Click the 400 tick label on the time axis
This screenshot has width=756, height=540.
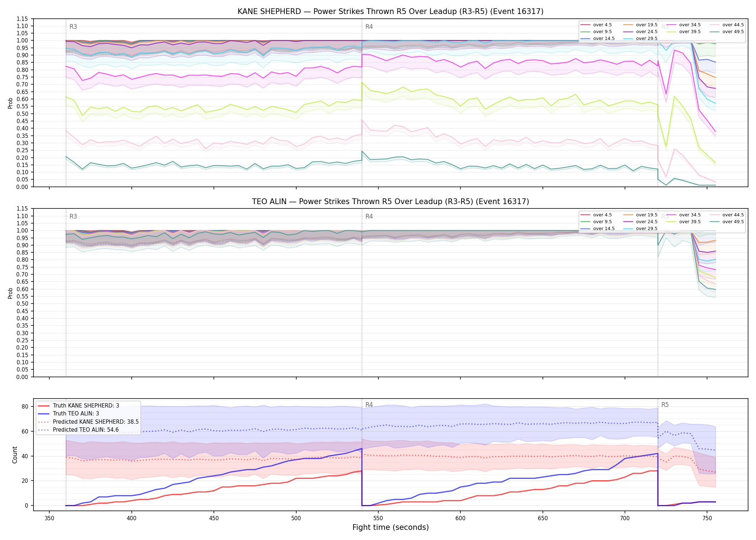[x=131, y=518]
